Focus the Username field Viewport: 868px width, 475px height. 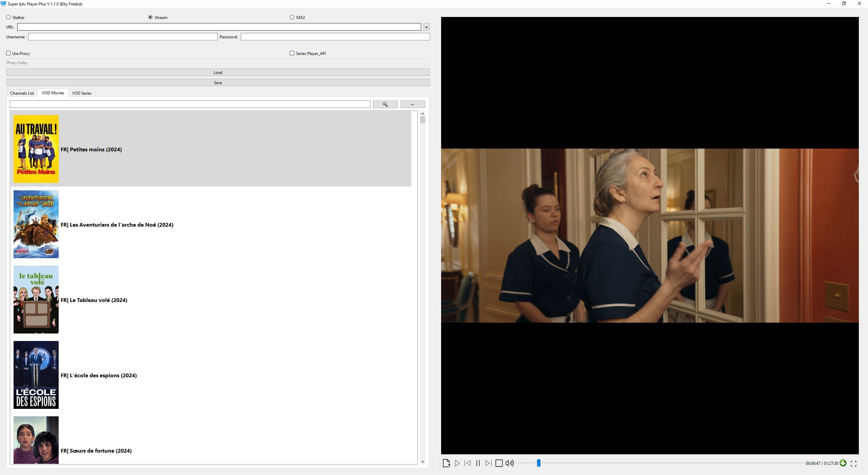123,37
